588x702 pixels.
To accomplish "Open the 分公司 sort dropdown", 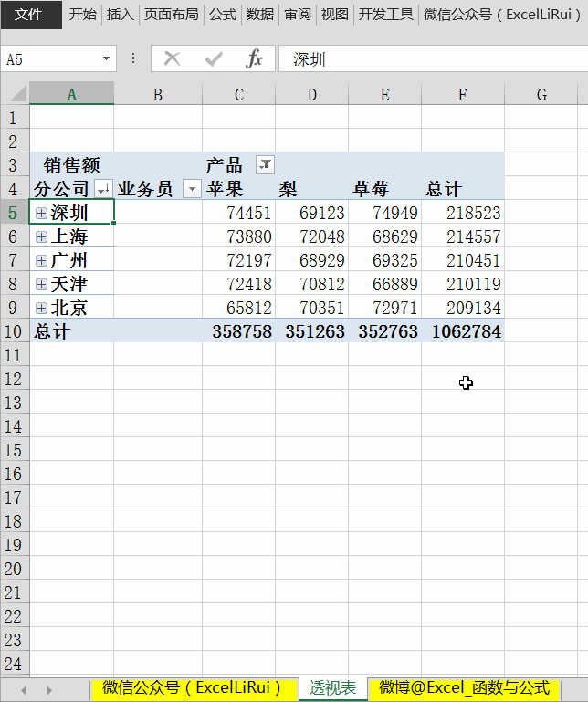I will pyautogui.click(x=103, y=189).
